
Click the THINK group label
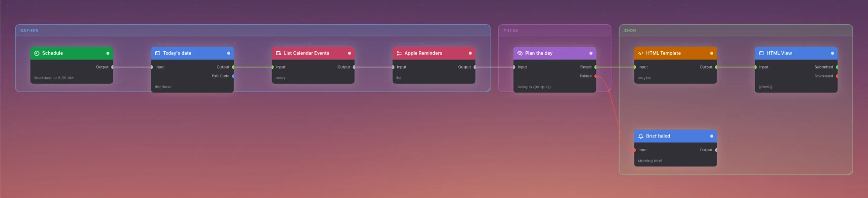(511, 31)
